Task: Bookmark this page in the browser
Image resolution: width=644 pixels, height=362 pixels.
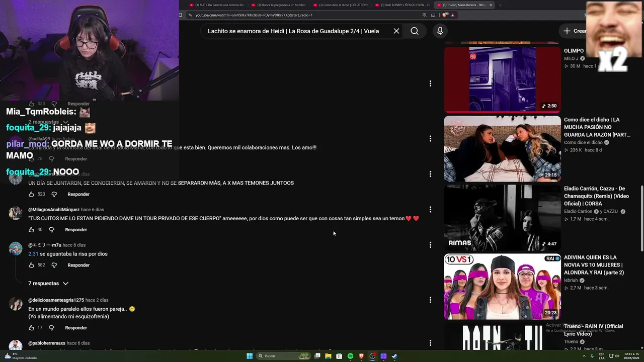Action: click(x=181, y=15)
